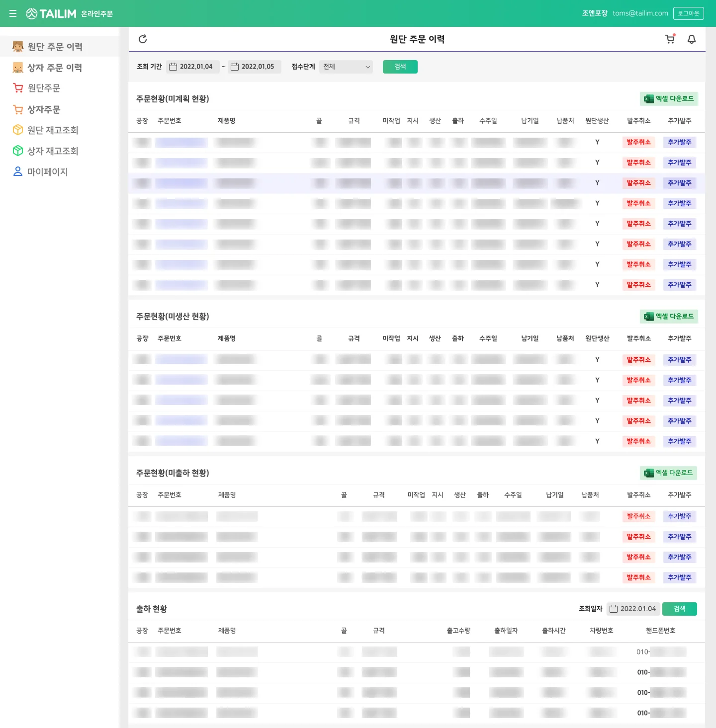Download Excel for 미출하 현황 section
Screen dimensions: 716x728
668,473
